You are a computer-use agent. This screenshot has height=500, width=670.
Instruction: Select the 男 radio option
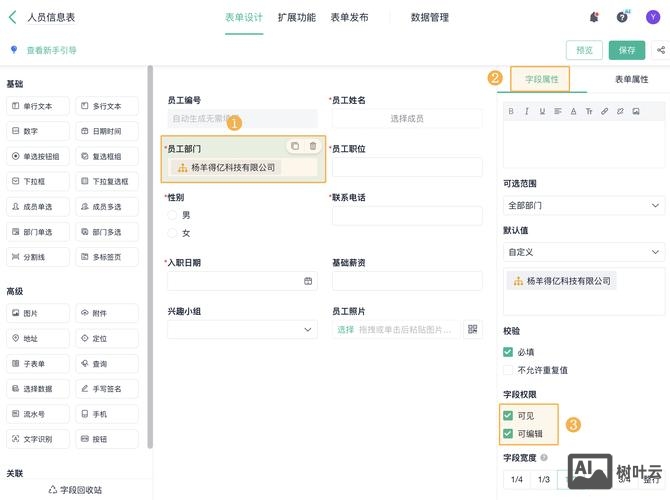click(172, 215)
